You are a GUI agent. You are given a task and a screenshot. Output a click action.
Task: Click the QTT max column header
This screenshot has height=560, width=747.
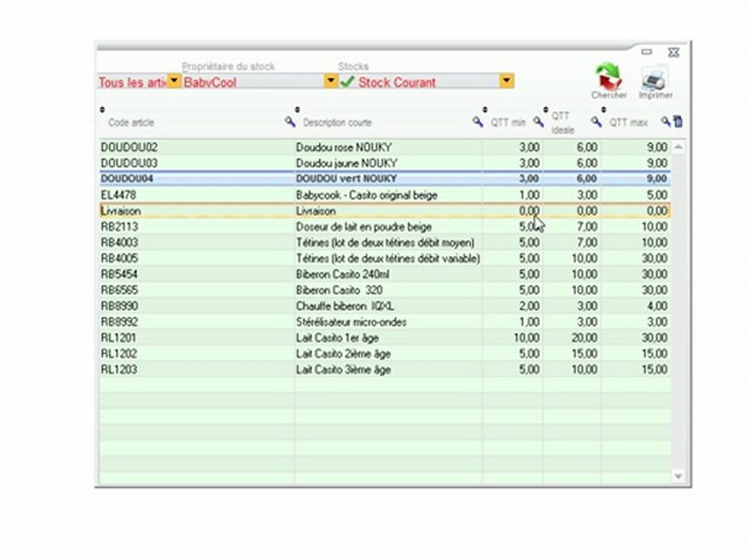(x=629, y=123)
